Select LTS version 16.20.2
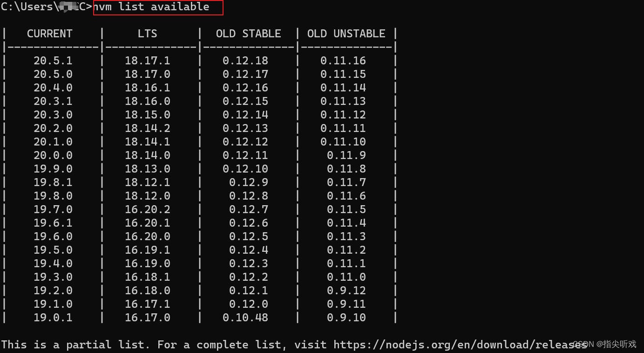 [x=148, y=210]
